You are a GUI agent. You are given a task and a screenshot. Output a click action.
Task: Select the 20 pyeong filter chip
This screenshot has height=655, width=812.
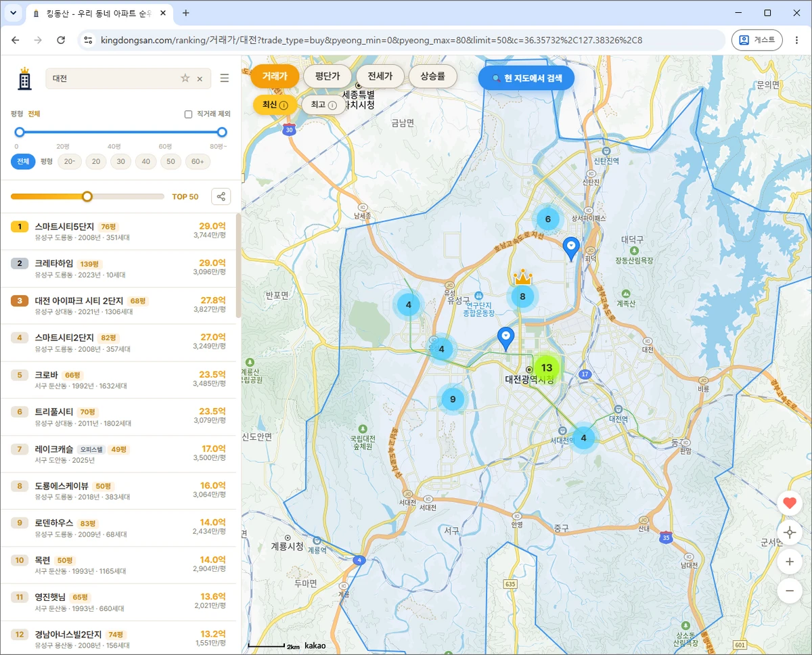96,162
